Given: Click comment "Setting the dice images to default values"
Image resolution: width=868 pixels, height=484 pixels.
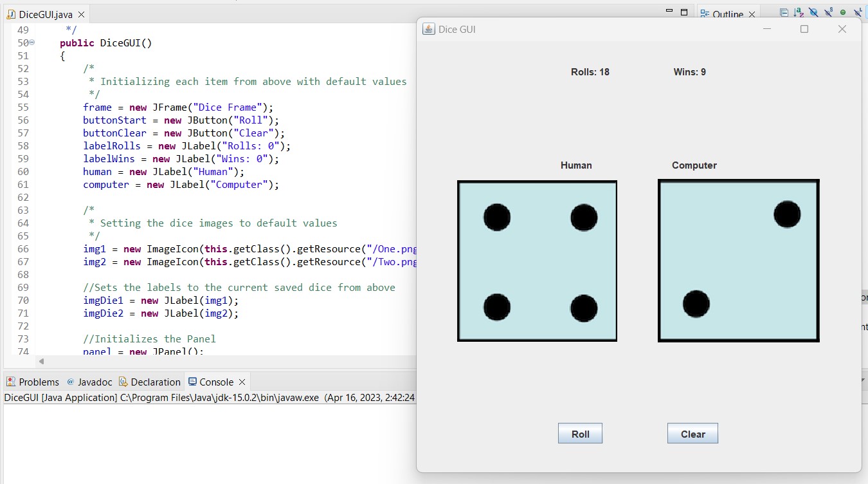Looking at the screenshot, I should (219, 223).
